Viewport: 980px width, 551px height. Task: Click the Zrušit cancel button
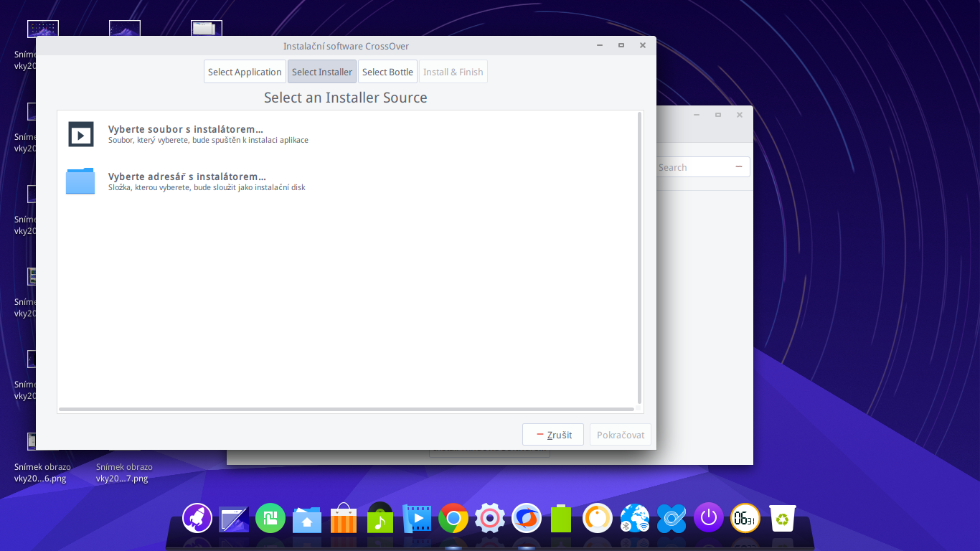(x=553, y=435)
